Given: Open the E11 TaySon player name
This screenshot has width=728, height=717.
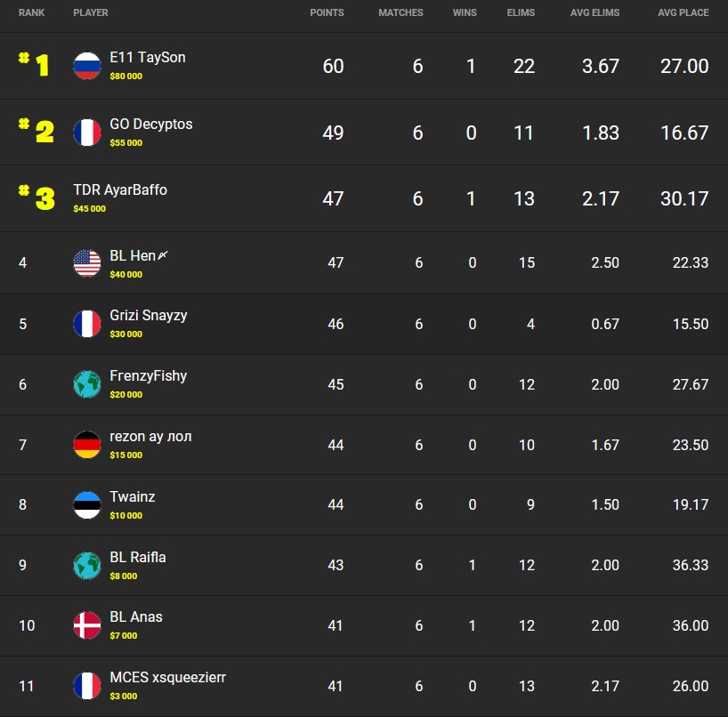Looking at the screenshot, I should point(148,58).
